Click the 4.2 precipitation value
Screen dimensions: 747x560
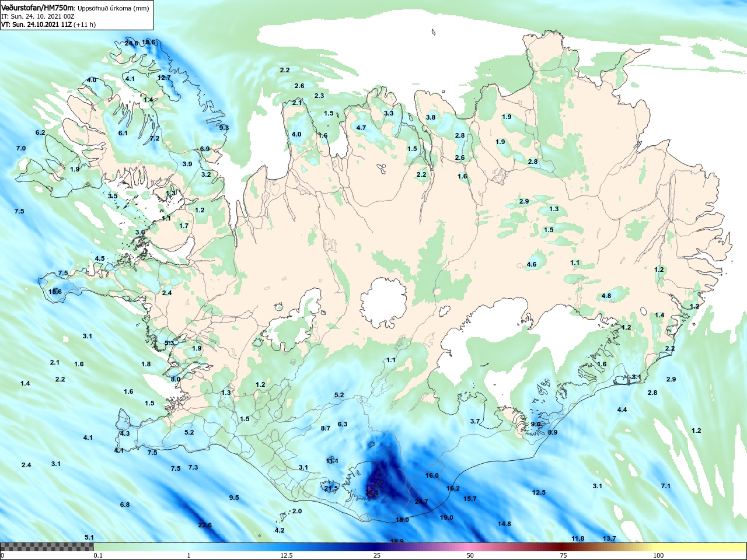click(x=280, y=530)
